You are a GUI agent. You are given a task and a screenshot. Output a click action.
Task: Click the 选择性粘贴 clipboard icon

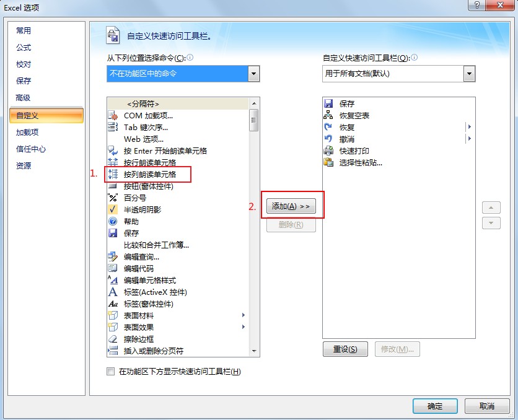pos(328,162)
